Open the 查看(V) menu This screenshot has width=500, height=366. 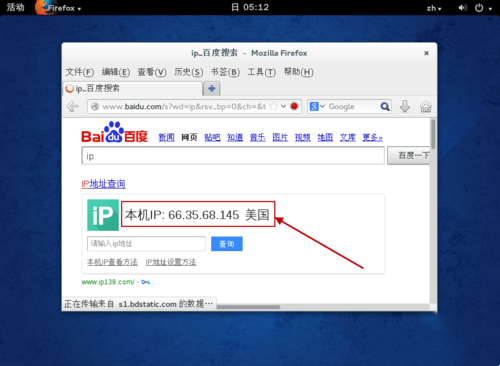point(152,72)
